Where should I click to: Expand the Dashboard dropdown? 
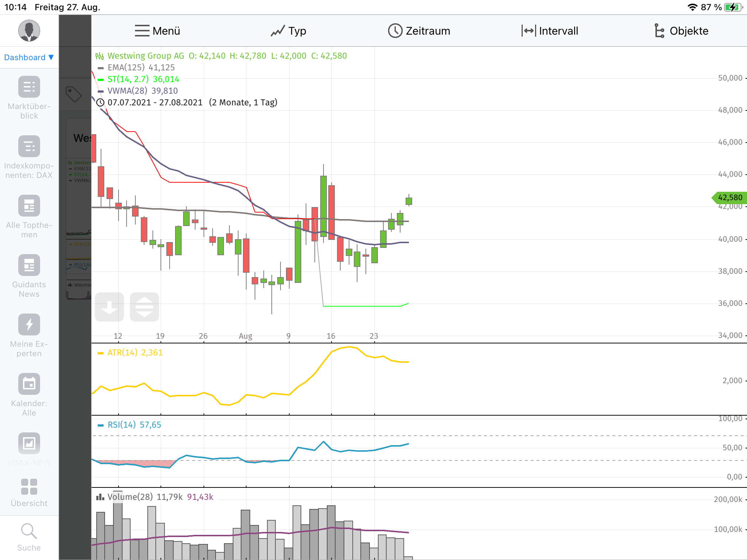click(29, 58)
